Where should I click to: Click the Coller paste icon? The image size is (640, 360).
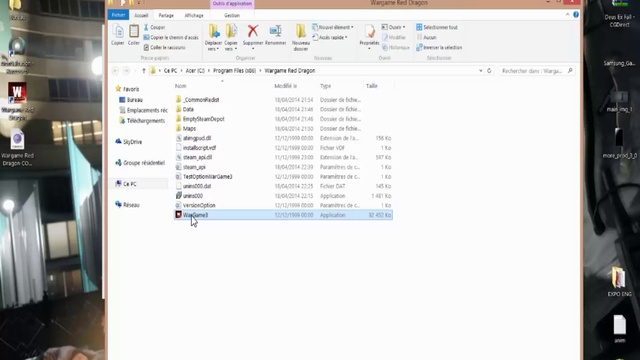pyautogui.click(x=133, y=34)
